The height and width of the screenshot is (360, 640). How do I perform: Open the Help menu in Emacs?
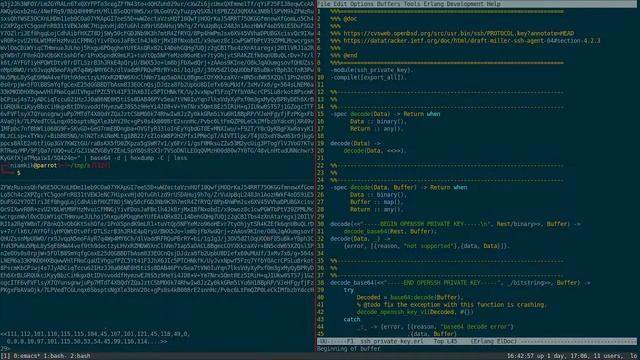coord(493,4)
